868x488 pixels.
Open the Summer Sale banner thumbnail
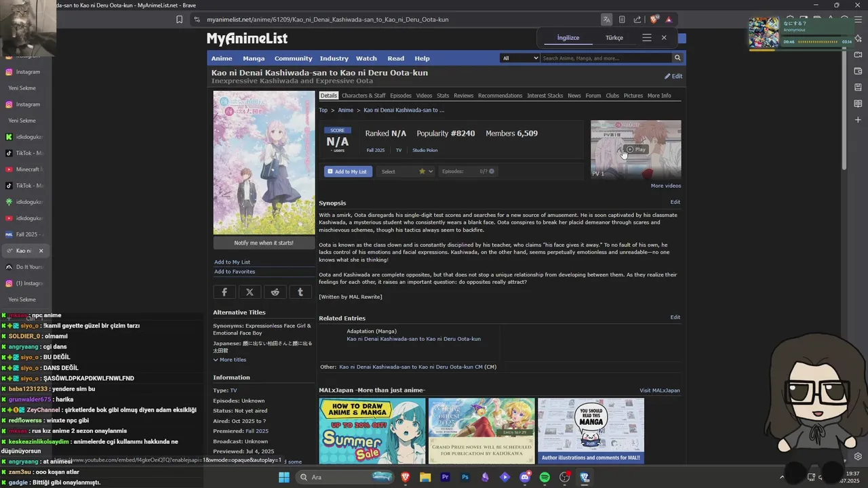[x=372, y=431]
